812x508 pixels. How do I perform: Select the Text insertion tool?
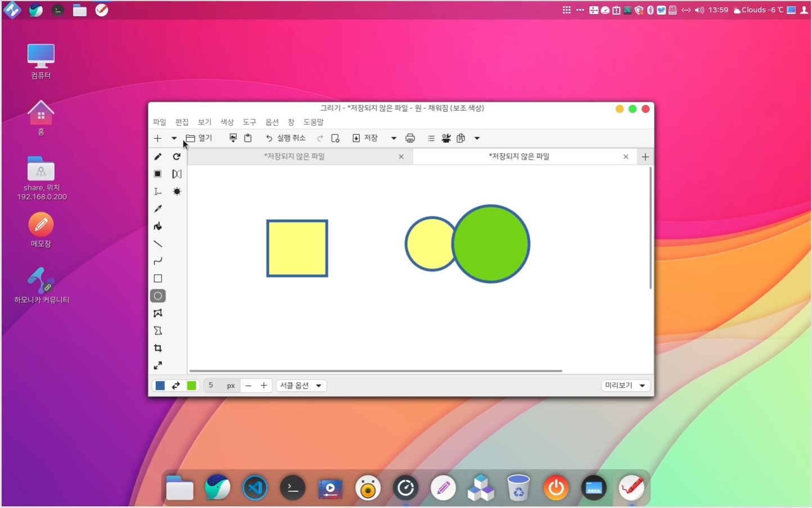(158, 192)
